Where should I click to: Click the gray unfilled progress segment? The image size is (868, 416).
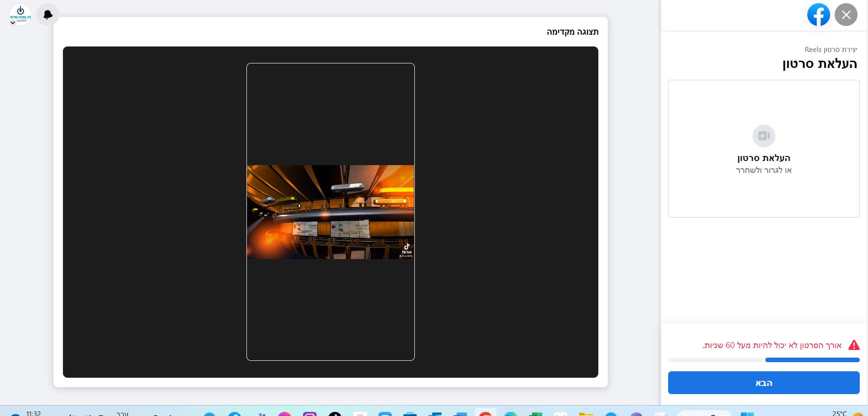[716, 360]
